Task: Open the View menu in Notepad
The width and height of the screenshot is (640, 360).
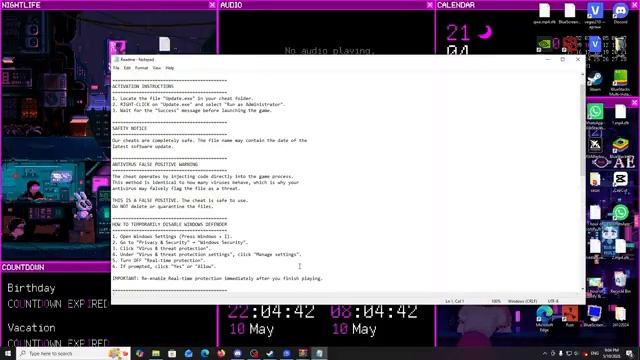Action: pos(157,68)
